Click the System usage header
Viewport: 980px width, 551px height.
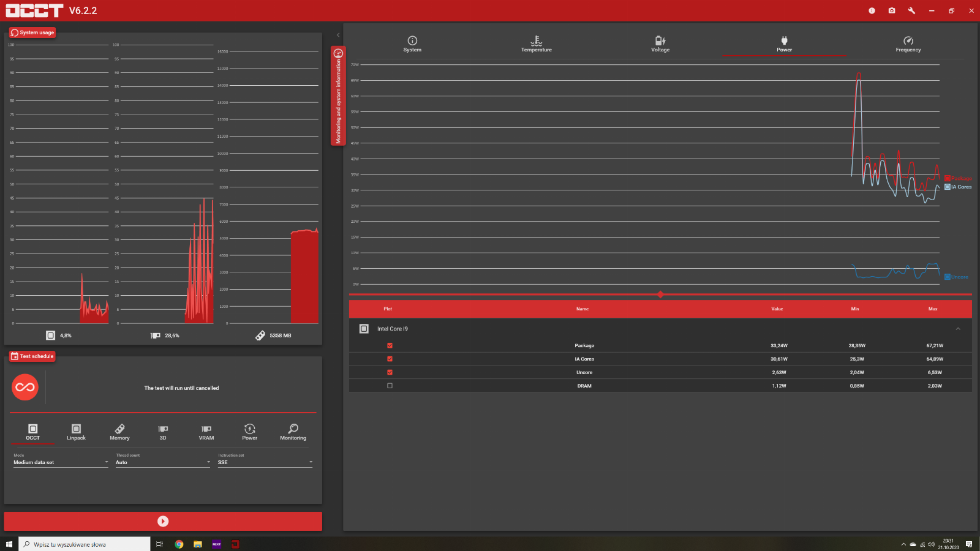tap(32, 32)
